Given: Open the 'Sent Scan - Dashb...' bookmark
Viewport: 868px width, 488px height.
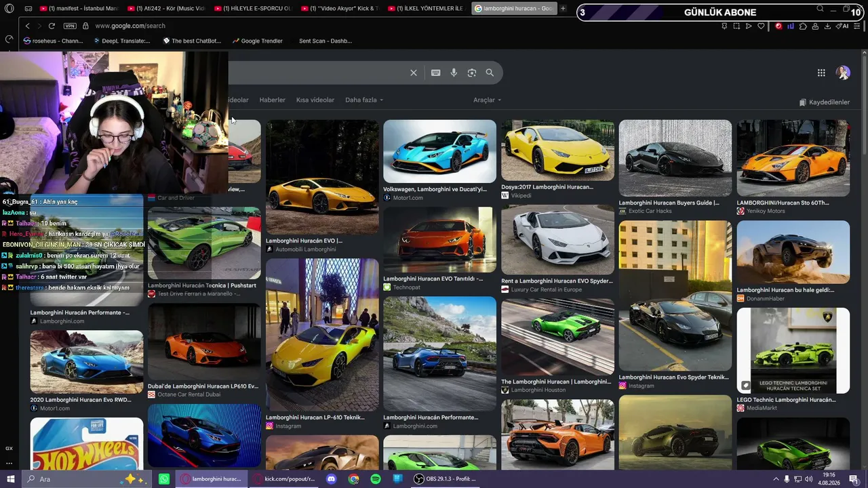Looking at the screenshot, I should [x=325, y=41].
